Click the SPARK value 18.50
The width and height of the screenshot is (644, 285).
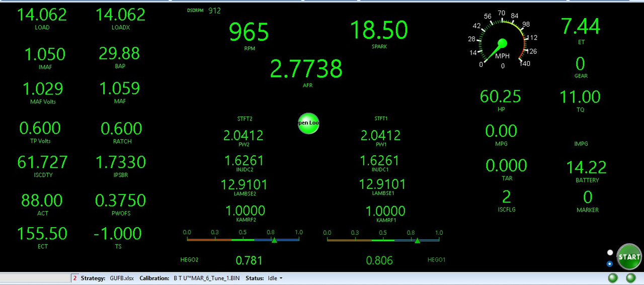(379, 30)
